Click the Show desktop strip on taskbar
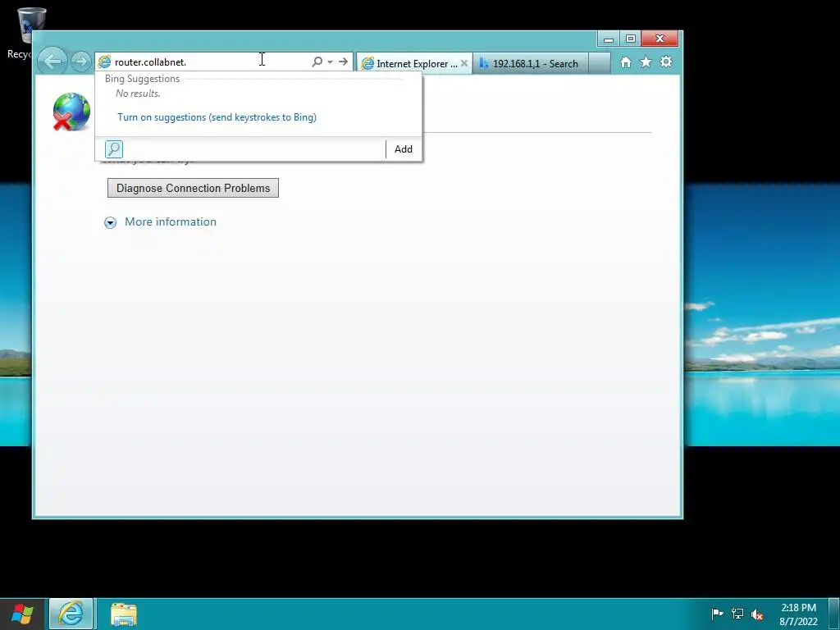The height and width of the screenshot is (630, 840). (x=834, y=614)
